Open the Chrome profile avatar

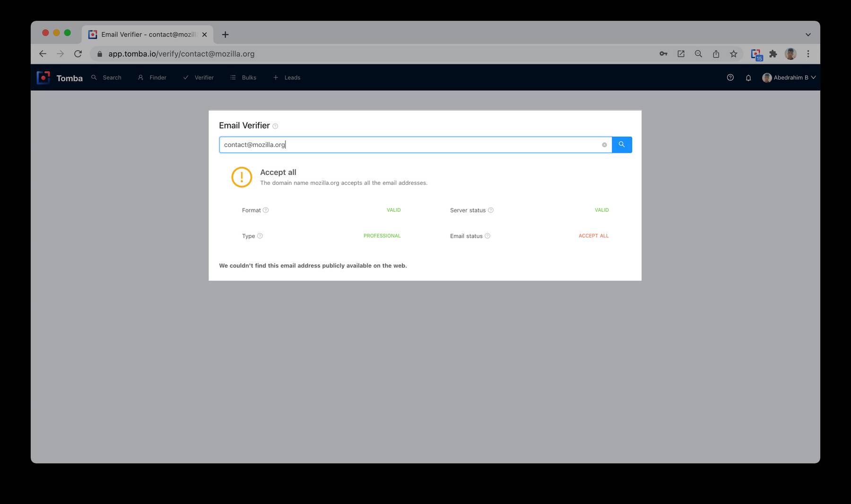tap(790, 54)
